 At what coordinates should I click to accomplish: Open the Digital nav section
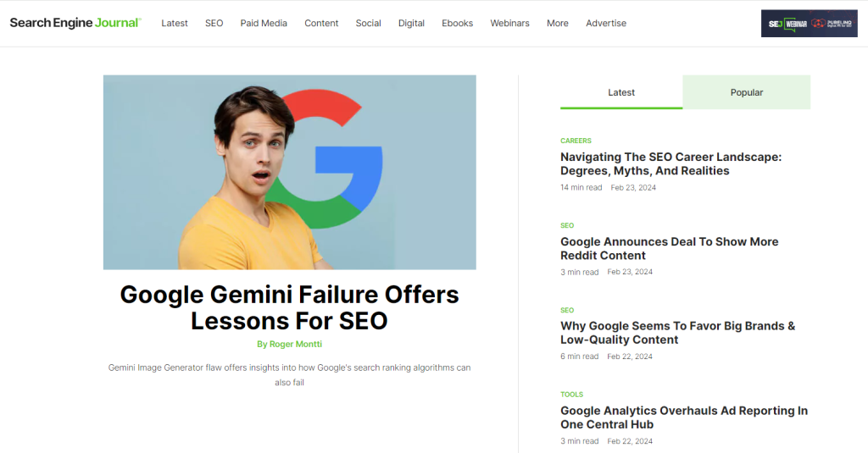point(411,23)
